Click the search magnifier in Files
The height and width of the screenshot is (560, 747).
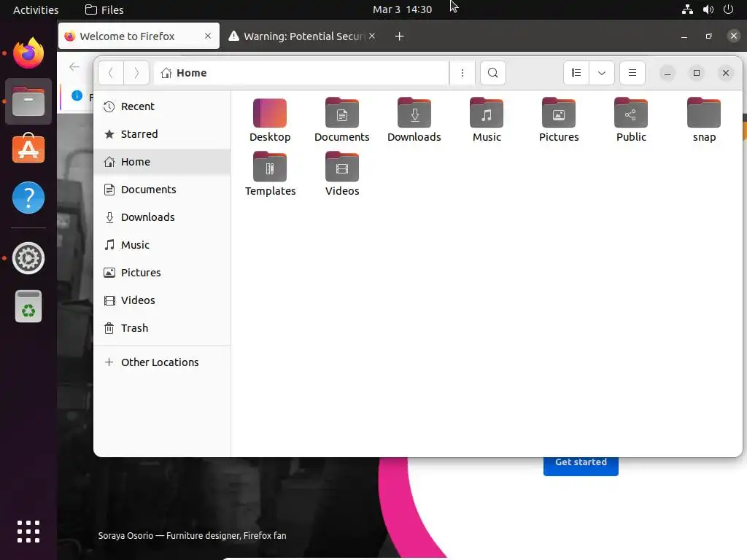click(x=492, y=73)
